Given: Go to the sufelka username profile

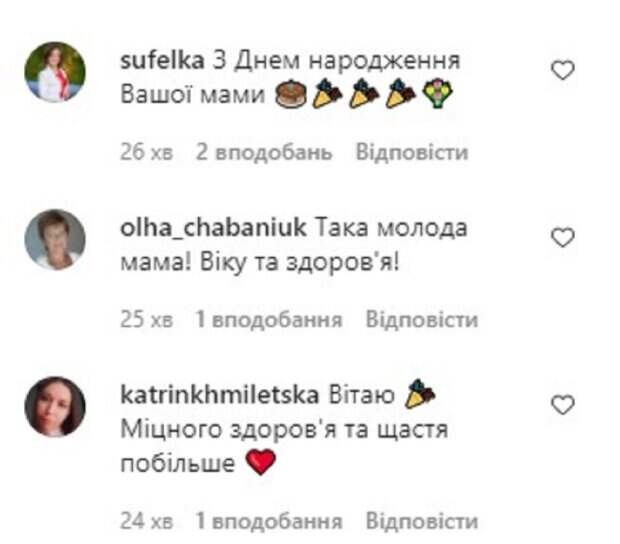Looking at the screenshot, I should click(162, 60).
